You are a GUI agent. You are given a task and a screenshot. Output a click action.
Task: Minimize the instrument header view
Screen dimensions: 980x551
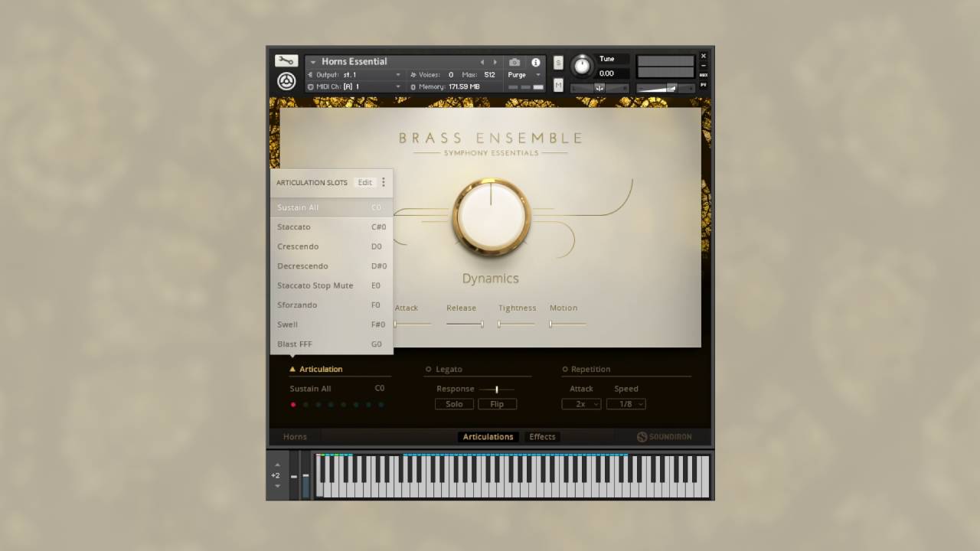coord(704,66)
